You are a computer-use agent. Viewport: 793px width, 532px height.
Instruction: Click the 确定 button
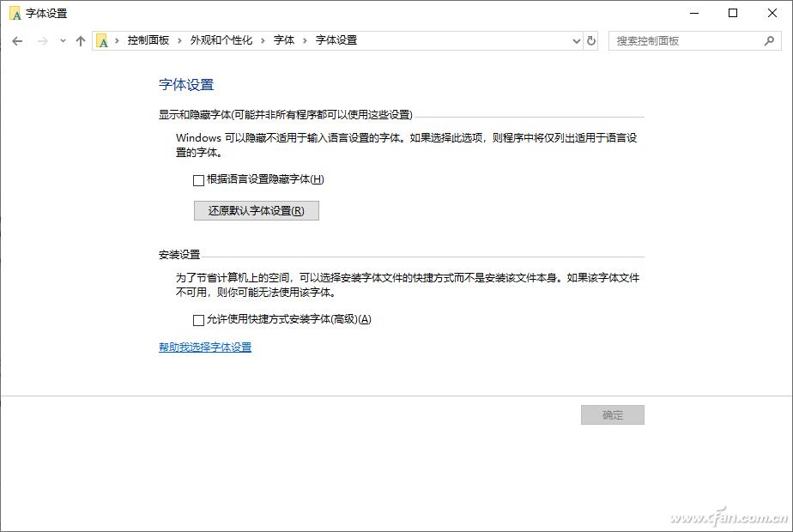tap(612, 414)
